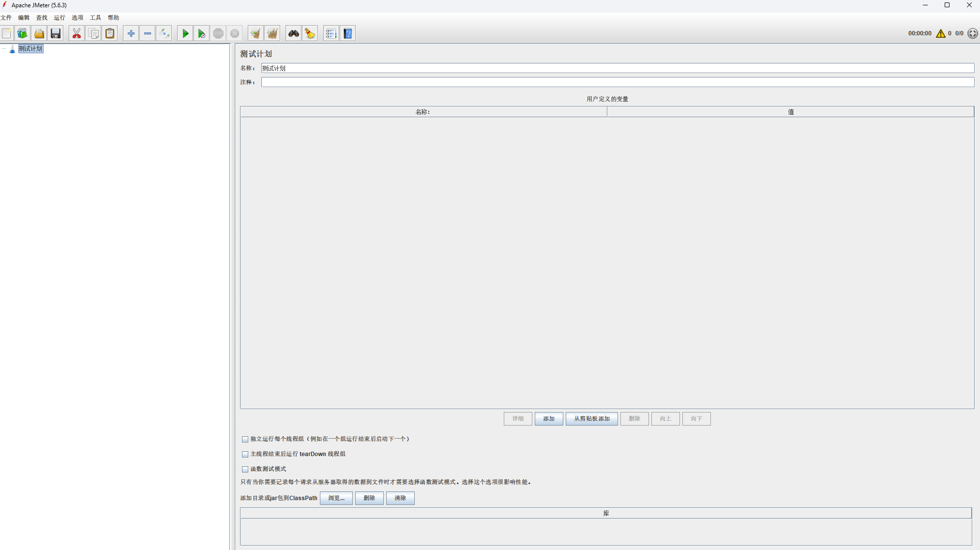Click the Toggle branch arrows icon
The height and width of the screenshot is (550, 980).
pyautogui.click(x=164, y=33)
